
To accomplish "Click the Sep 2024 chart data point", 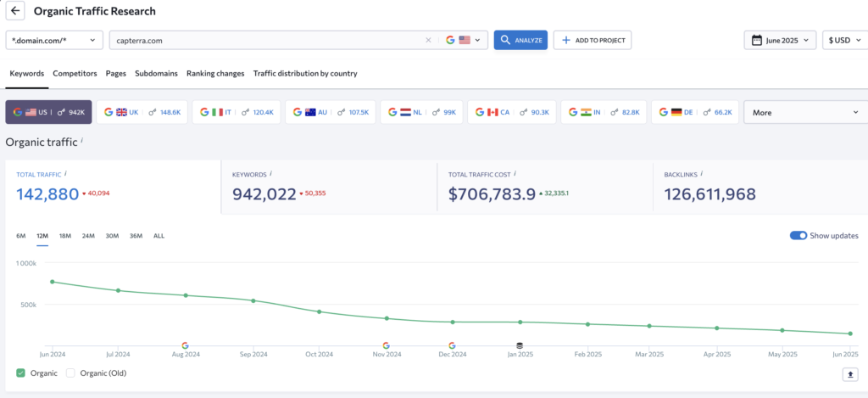I will 253,300.
